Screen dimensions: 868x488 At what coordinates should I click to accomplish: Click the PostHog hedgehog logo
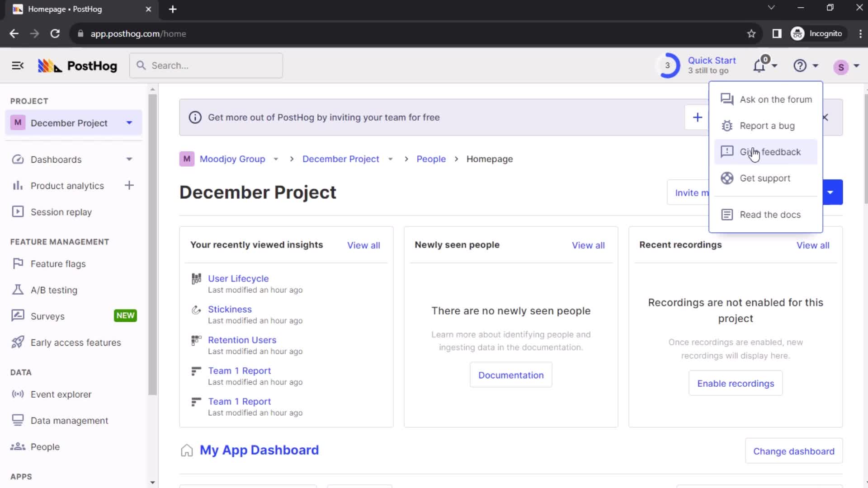pyautogui.click(x=50, y=66)
